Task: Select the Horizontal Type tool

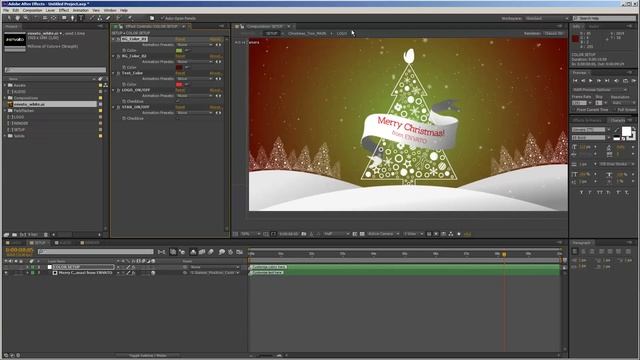Action: [x=81, y=18]
